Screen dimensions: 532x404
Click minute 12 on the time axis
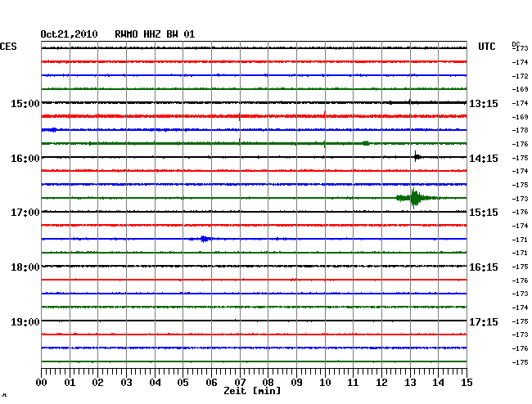(381, 383)
